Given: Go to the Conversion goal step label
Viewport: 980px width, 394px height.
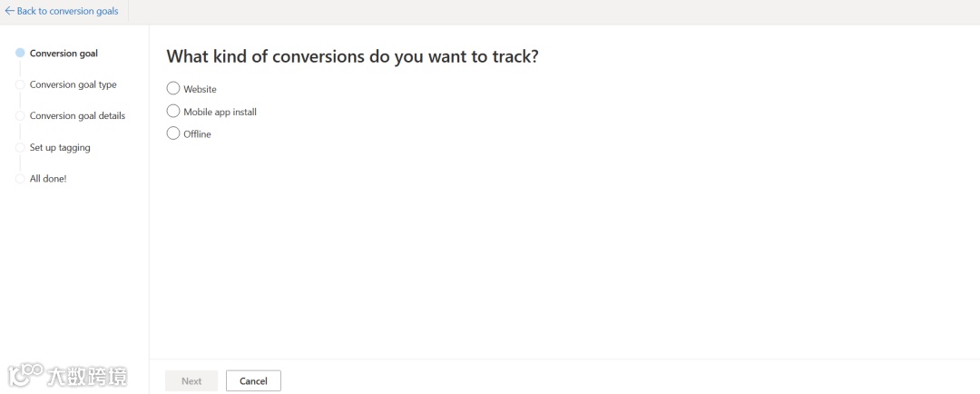Looking at the screenshot, I should coord(64,54).
